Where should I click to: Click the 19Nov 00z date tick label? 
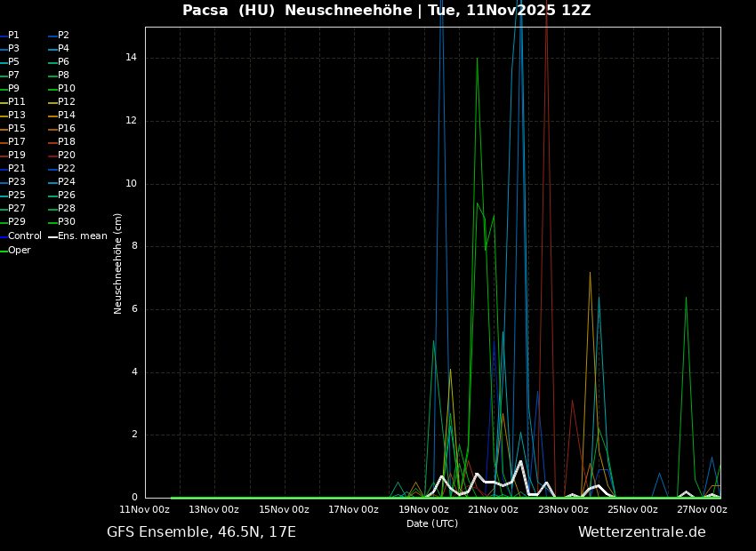point(423,510)
